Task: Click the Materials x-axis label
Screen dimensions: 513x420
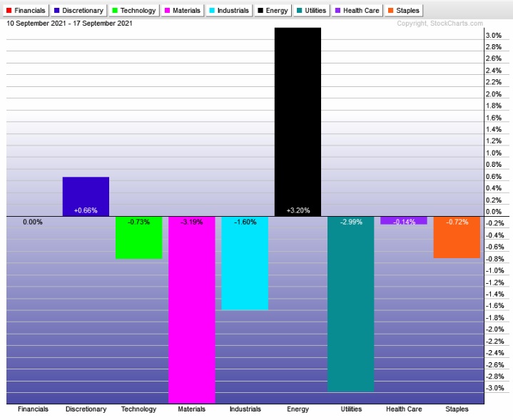Action: tap(192, 409)
